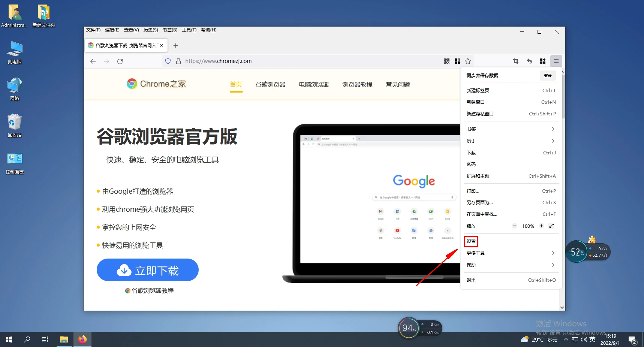Open 设置 from the menu
The height and width of the screenshot is (347, 644).
(x=511, y=241)
